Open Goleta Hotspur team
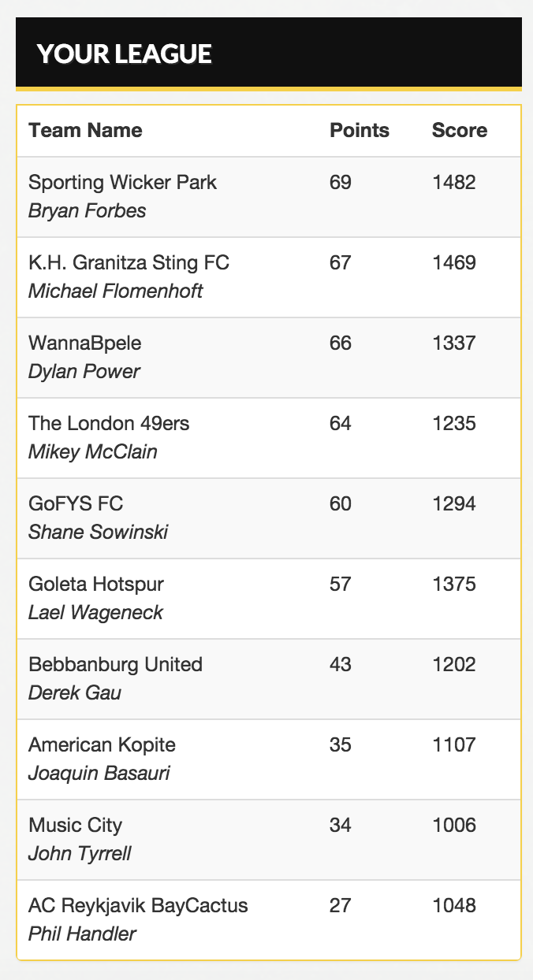Viewport: 533px width, 980px height. (x=96, y=584)
